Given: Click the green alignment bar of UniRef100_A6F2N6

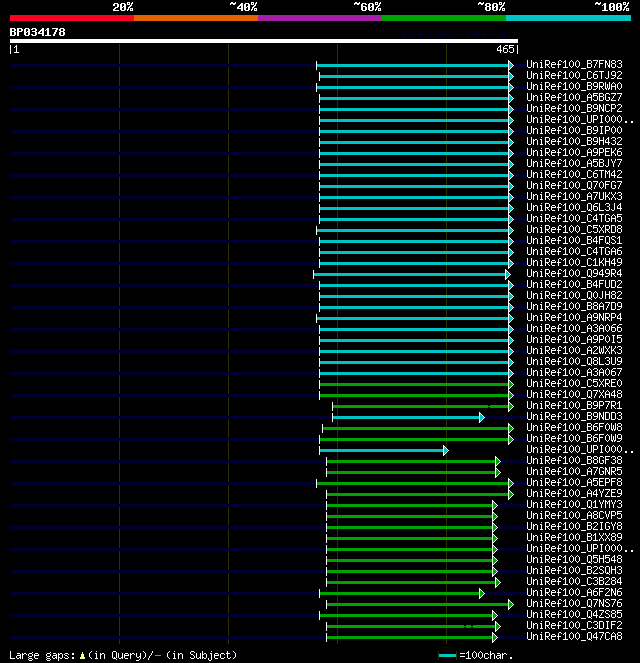Looking at the screenshot, I should pos(402,594).
